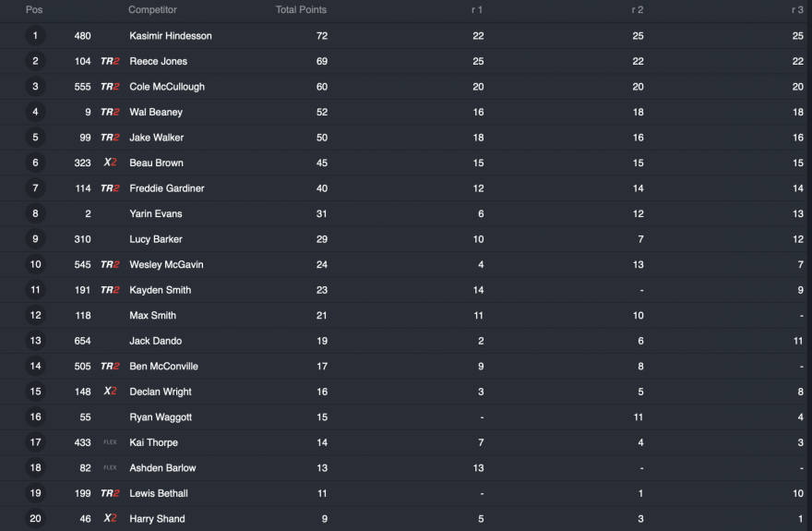Click the X2 logo beside Harry Shand
The width and height of the screenshot is (812, 531).
(110, 519)
